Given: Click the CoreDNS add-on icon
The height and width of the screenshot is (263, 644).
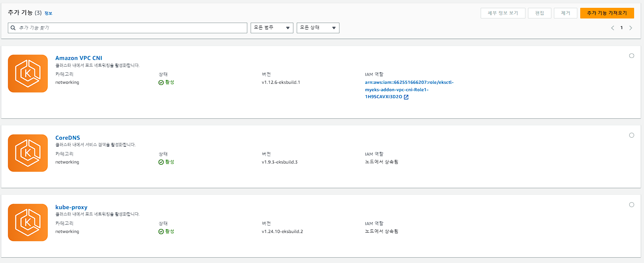Looking at the screenshot, I should point(28,153).
